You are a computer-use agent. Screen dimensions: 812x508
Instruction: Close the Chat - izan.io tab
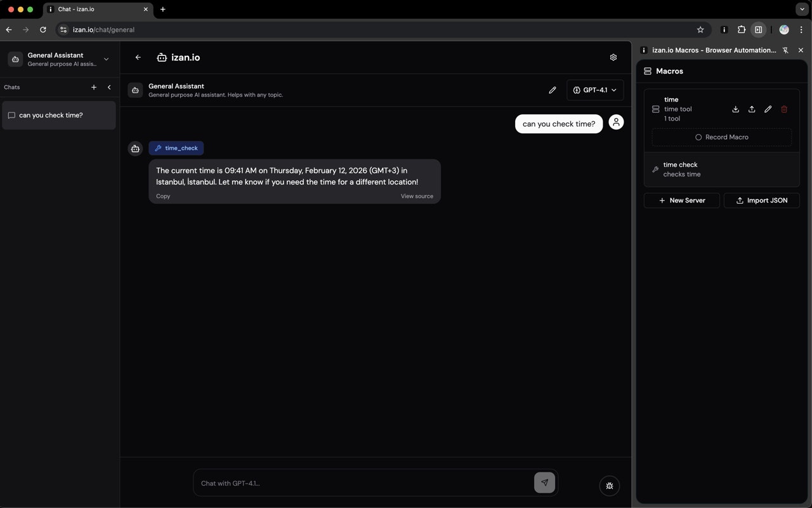[146, 10]
